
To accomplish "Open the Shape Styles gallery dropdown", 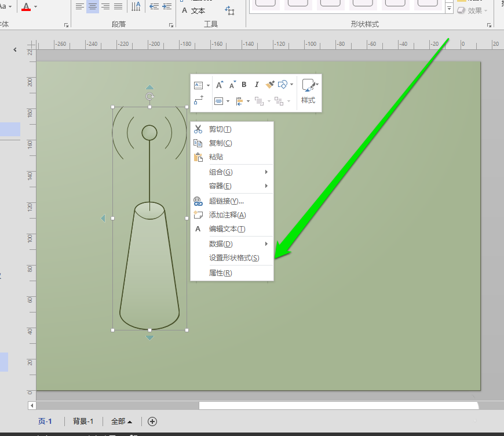I will [450, 8].
